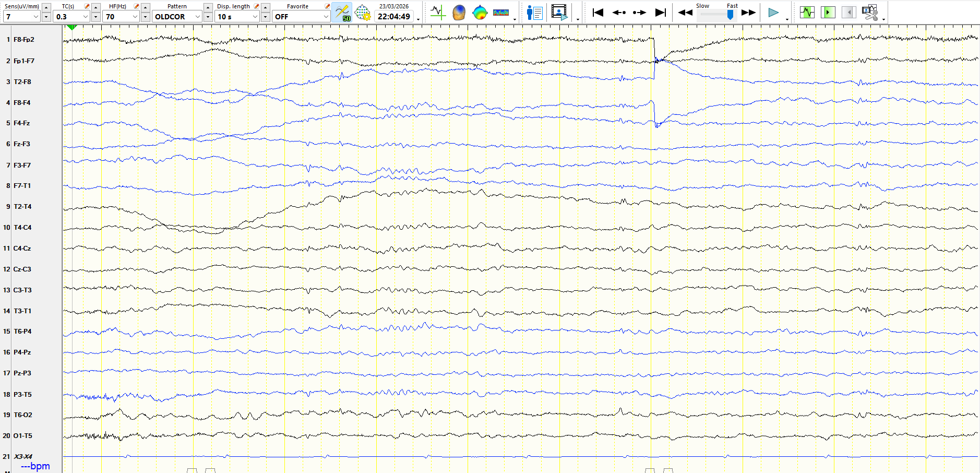Expand the Sens(uV/mm) dropdown
Screen dimensions: 980x473
pyautogui.click(x=36, y=17)
